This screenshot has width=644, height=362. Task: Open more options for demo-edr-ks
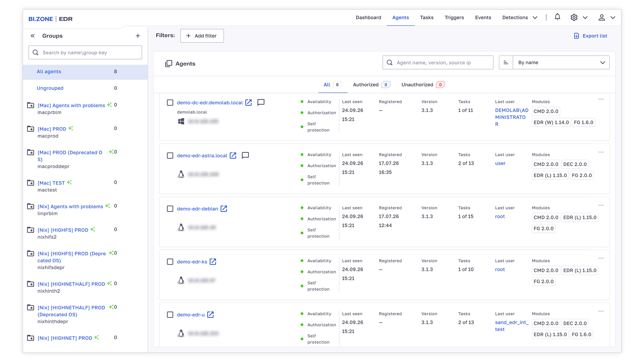tap(601, 258)
